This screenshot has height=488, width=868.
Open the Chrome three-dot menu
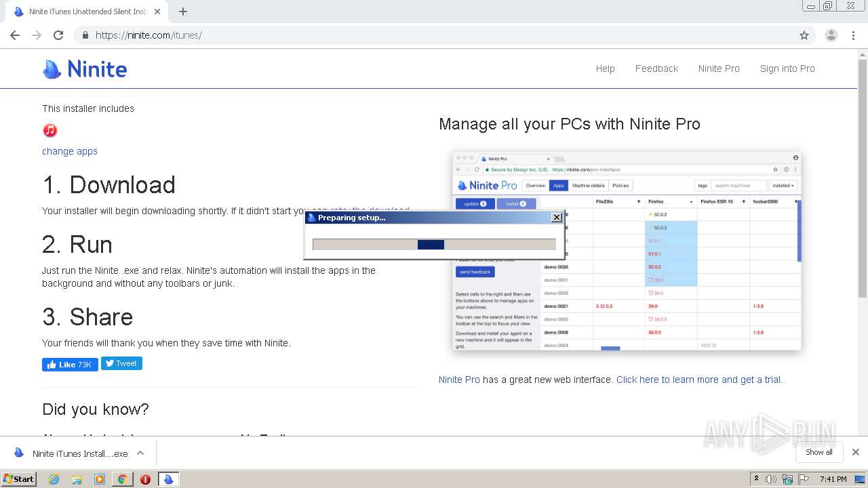[854, 35]
